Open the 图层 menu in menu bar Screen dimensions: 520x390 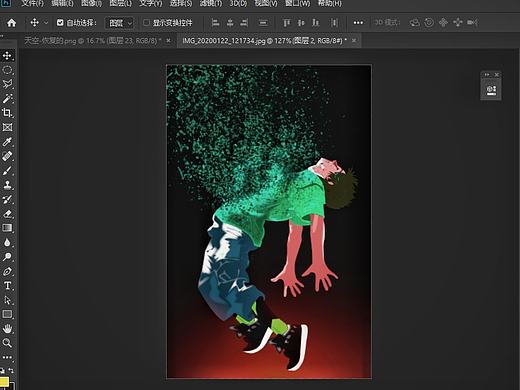[x=120, y=3]
